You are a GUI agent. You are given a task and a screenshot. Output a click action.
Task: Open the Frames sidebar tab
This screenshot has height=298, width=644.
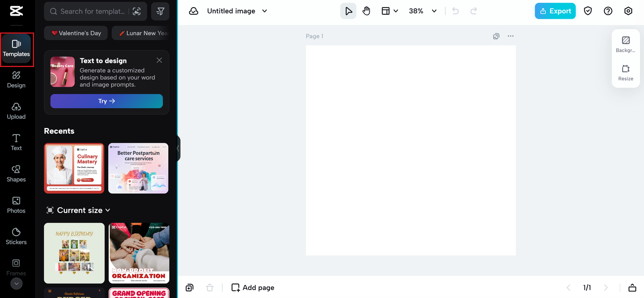pyautogui.click(x=16, y=267)
